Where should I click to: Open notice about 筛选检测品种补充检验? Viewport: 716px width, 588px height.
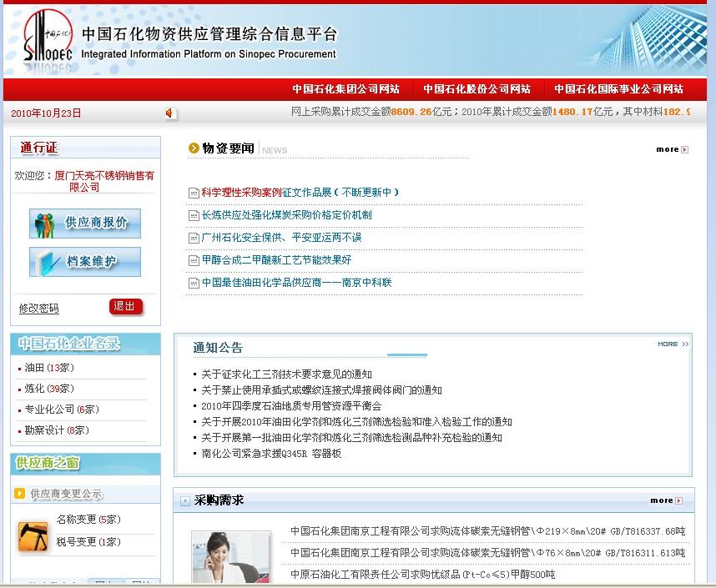(x=351, y=438)
